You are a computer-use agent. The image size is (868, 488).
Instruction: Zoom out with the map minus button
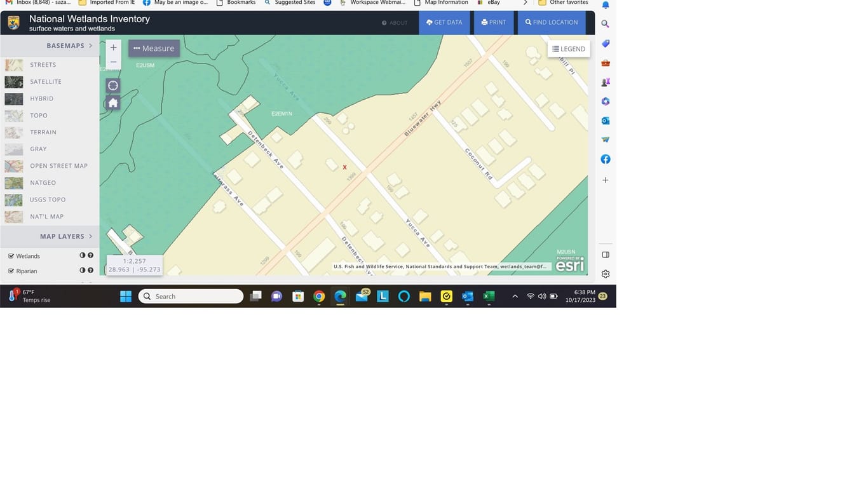(113, 62)
